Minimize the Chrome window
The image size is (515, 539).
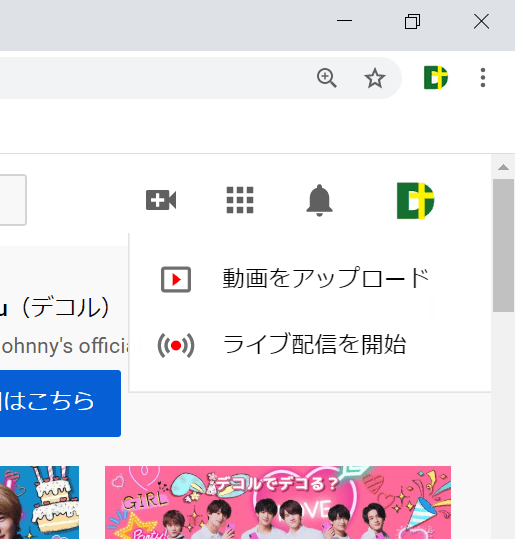pyautogui.click(x=344, y=21)
